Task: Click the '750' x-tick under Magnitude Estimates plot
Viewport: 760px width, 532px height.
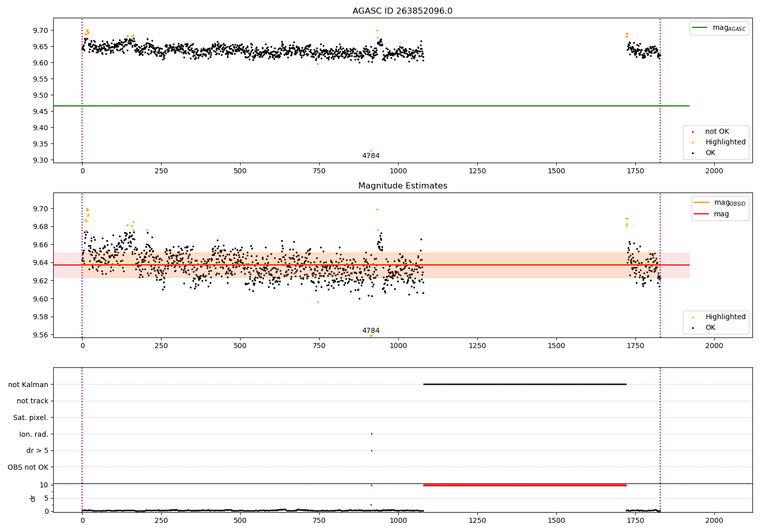Action: (x=319, y=346)
